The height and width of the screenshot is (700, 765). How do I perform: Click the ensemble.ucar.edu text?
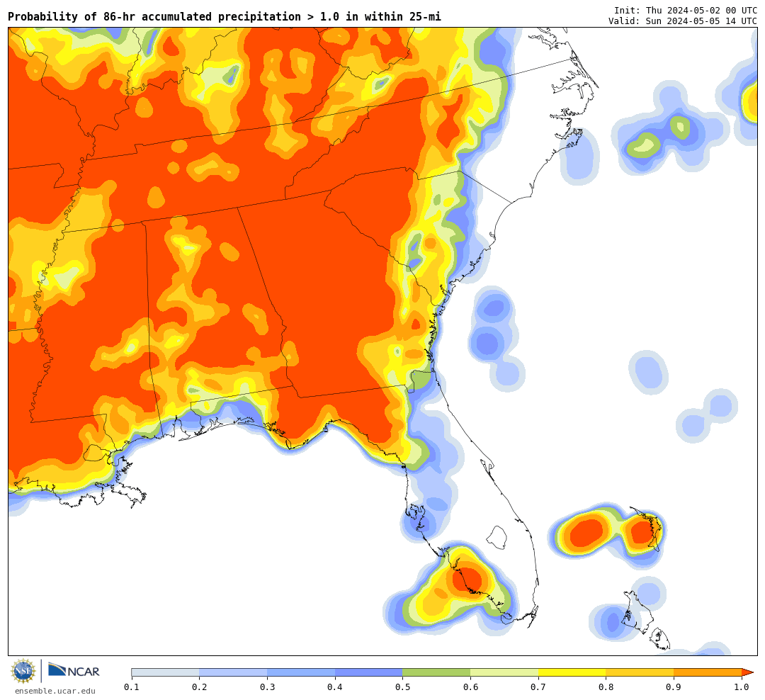[55, 691]
